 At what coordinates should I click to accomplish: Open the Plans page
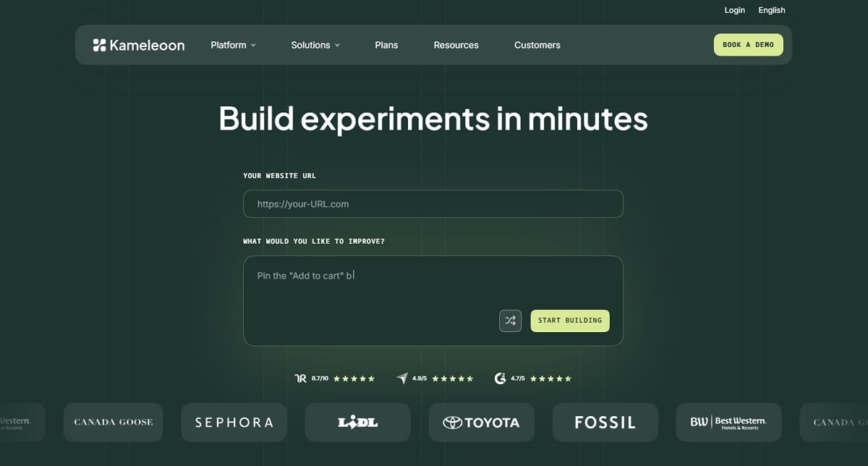[x=386, y=45]
